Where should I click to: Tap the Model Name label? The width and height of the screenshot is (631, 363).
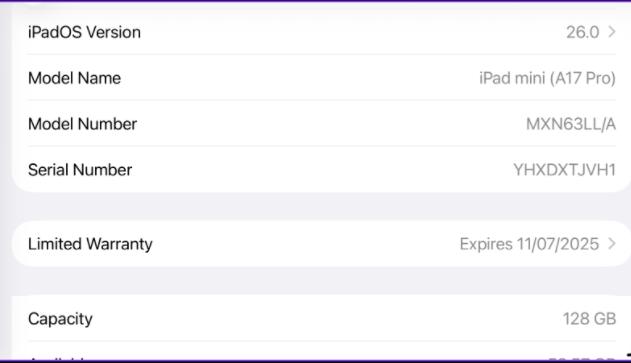click(74, 78)
